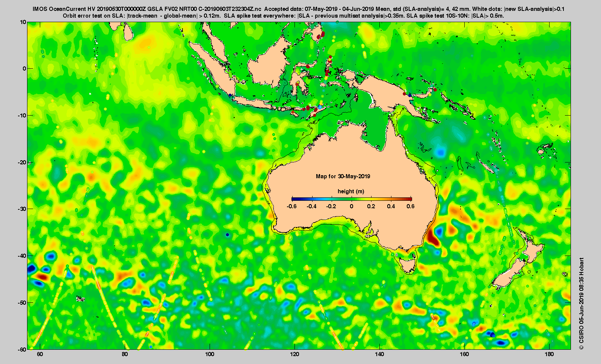
Task: Click the vertical CSIRO copyright timestamp text
Action: pos(581,304)
